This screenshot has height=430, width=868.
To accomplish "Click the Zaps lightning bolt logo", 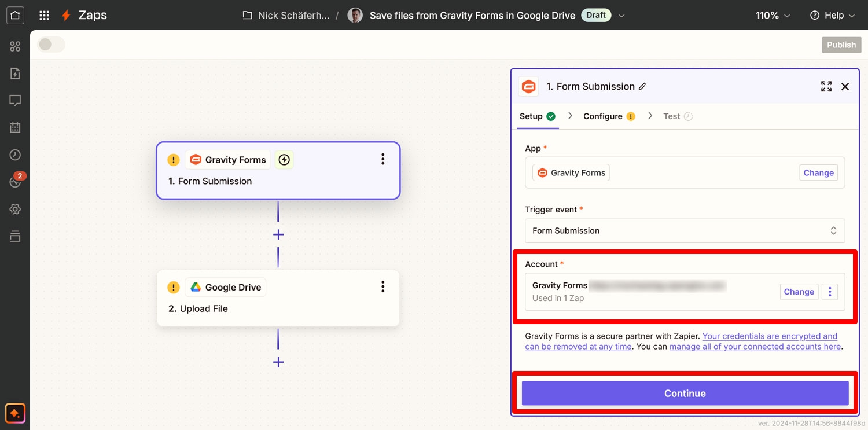I will [67, 16].
